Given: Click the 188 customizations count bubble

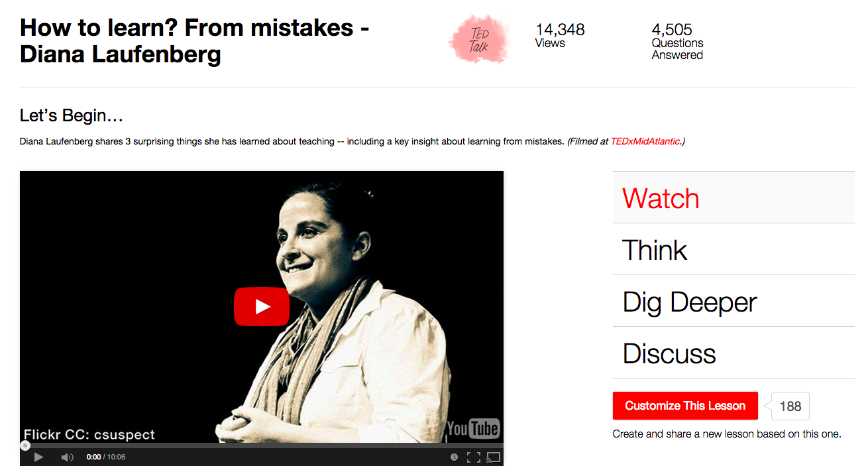Looking at the screenshot, I should pyautogui.click(x=790, y=406).
